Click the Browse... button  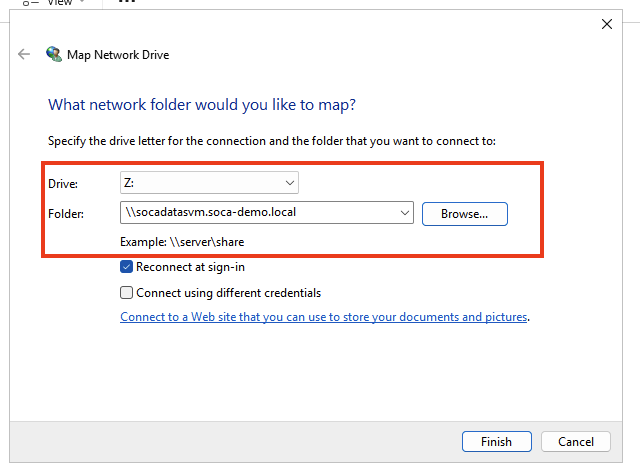(x=465, y=213)
